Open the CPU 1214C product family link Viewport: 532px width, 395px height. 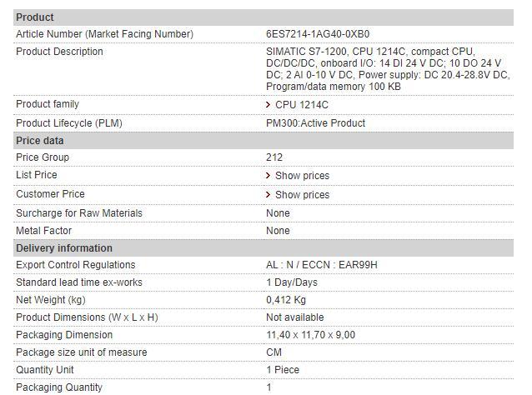[x=301, y=105]
